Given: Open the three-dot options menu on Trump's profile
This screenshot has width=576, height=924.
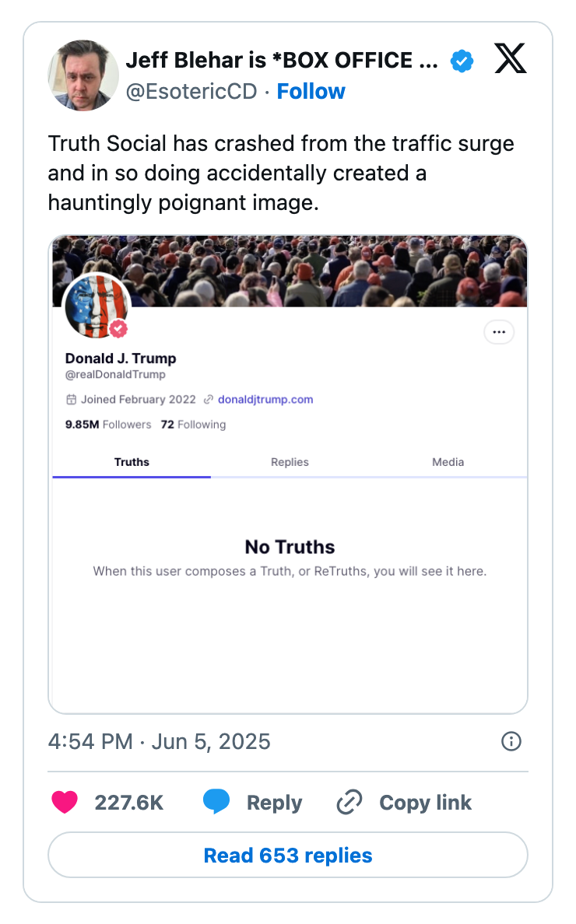Looking at the screenshot, I should coord(499,332).
